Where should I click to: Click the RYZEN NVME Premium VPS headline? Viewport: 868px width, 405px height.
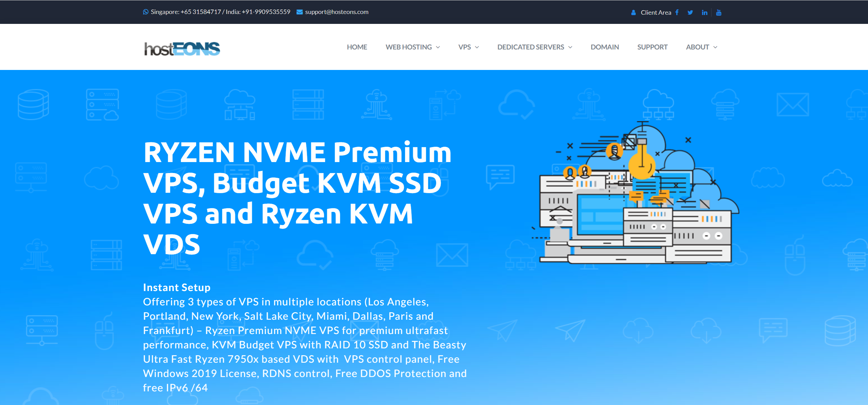pyautogui.click(x=297, y=198)
